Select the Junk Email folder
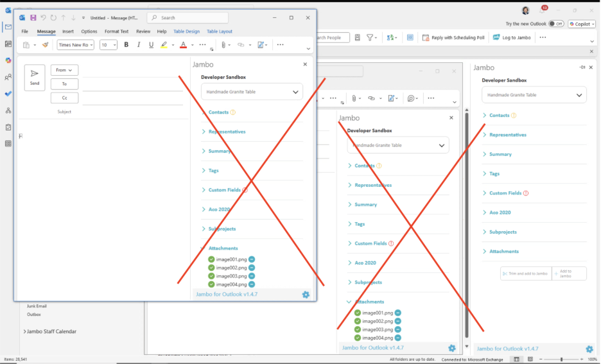The width and height of the screenshot is (601, 364). (37, 306)
